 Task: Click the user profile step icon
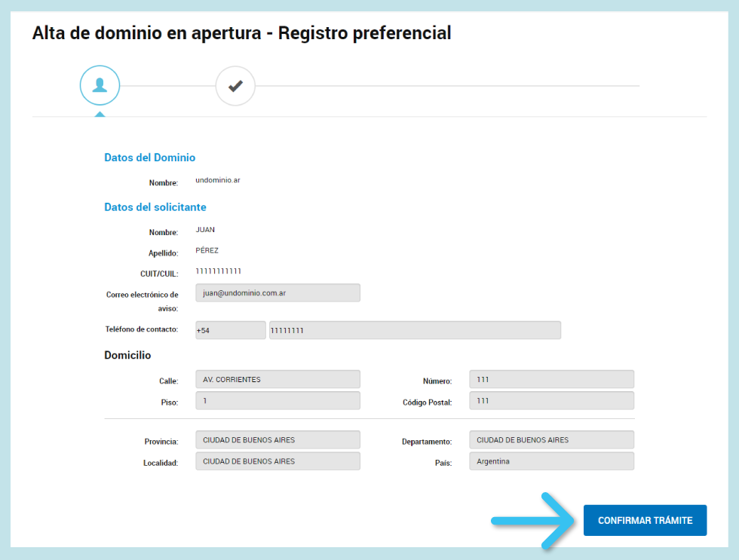(100, 85)
